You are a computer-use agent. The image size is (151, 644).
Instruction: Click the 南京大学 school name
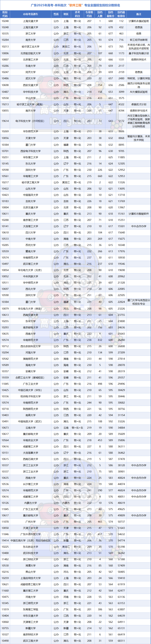click(31, 40)
